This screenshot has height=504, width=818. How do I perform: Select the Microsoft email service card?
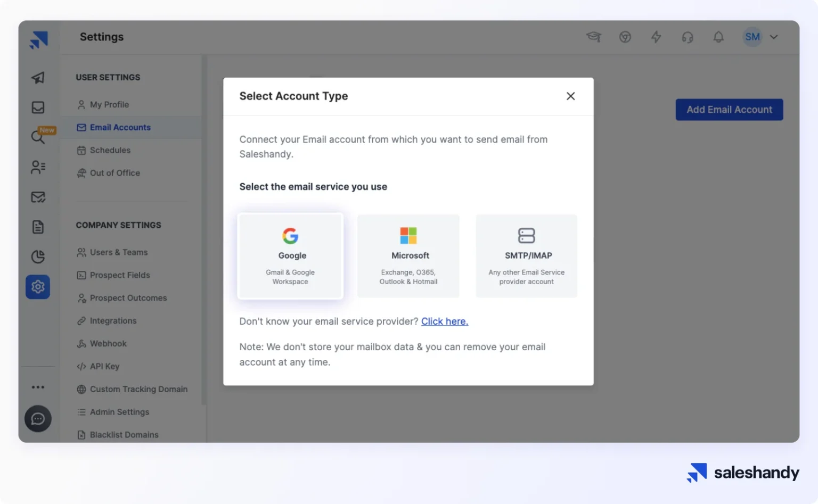(408, 255)
